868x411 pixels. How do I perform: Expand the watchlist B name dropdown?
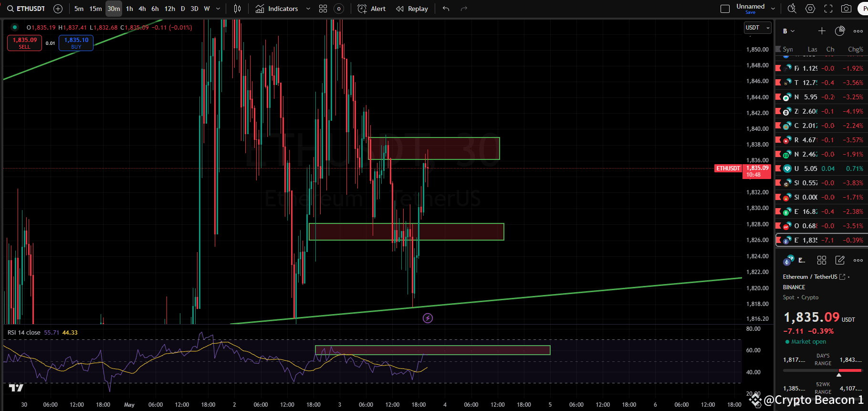(789, 31)
